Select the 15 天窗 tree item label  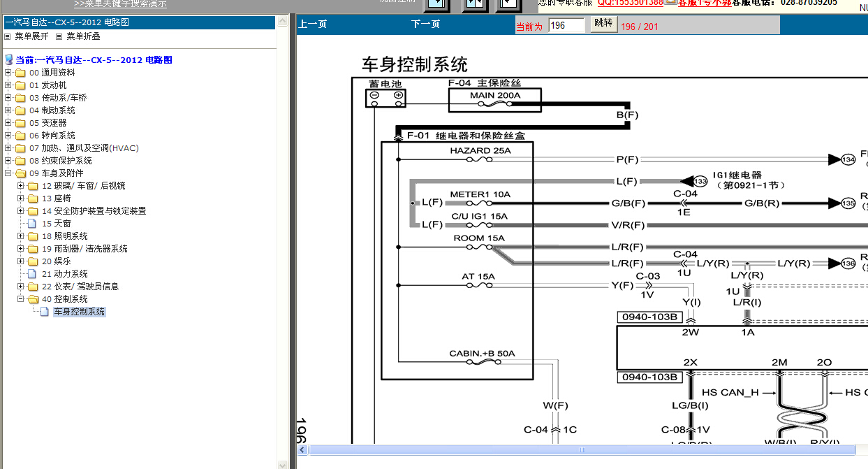(57, 224)
